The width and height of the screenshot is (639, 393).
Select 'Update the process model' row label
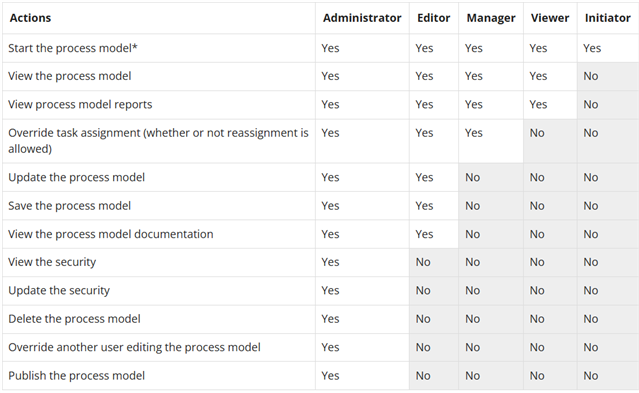[x=76, y=177]
